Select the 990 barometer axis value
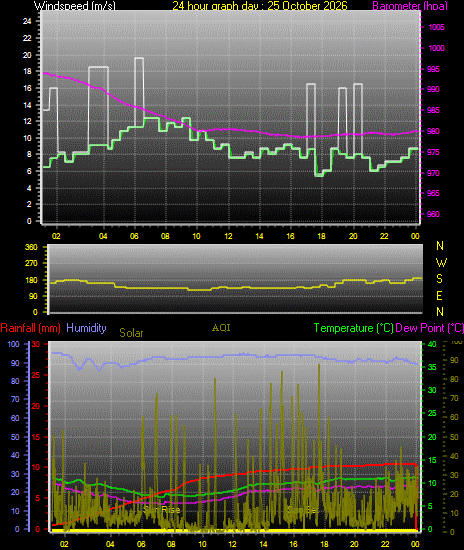 click(x=433, y=89)
